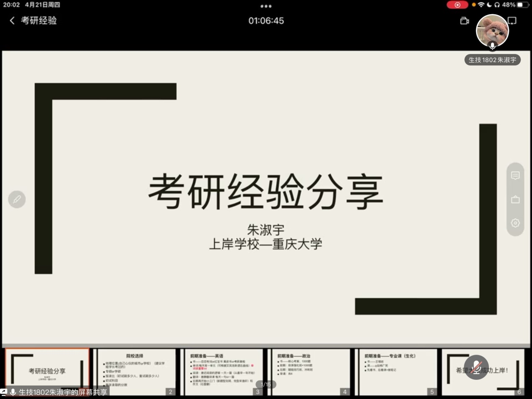Open the three-dot options menu at top center
Viewport: 532px width, 399px height.
(266, 6)
